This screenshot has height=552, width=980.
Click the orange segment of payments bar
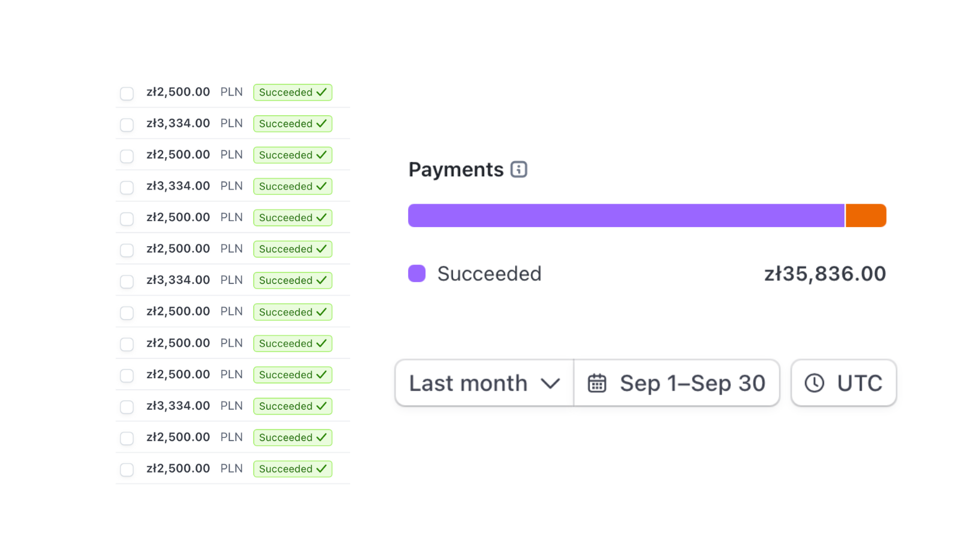[866, 216]
